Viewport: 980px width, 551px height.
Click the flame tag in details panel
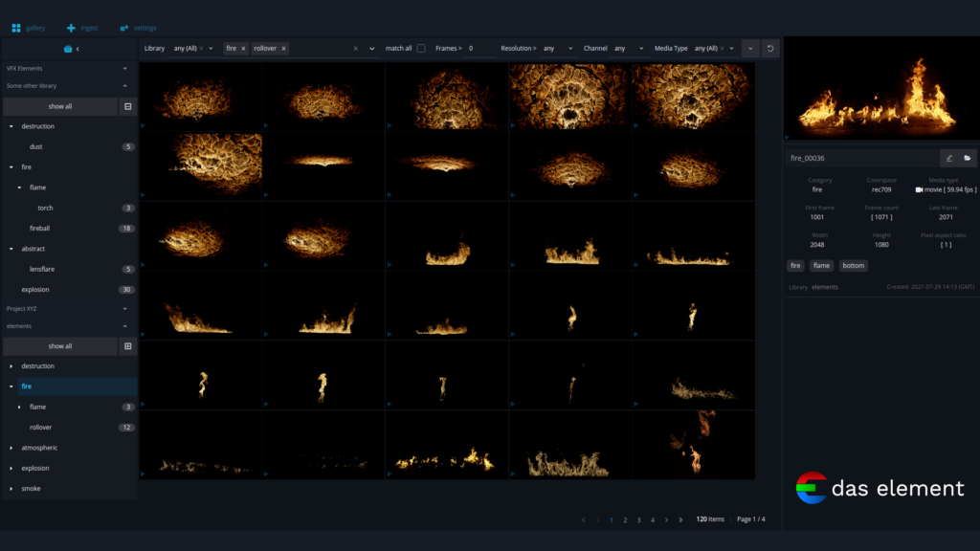click(821, 266)
